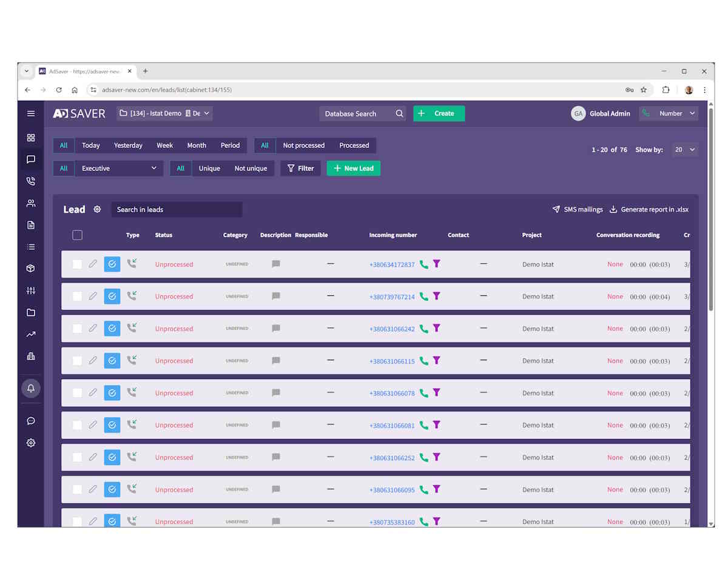The width and height of the screenshot is (728, 584).
Task: Open the support chat icon in sidebar
Action: [x=31, y=421]
